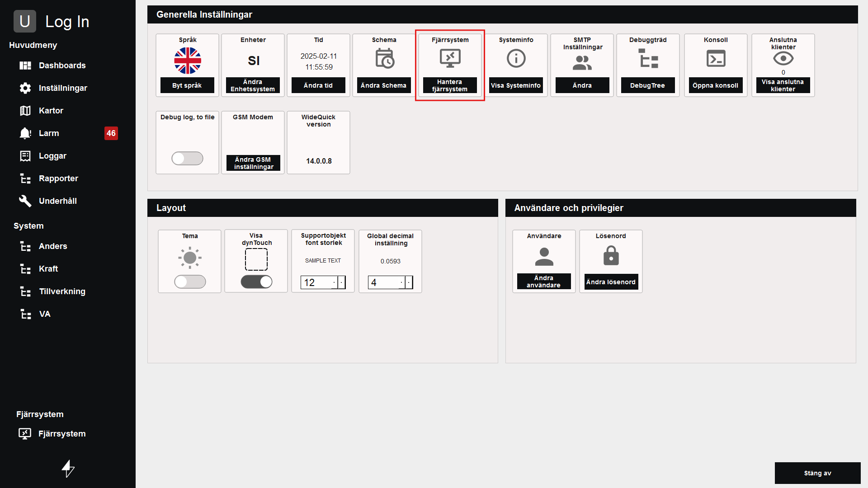This screenshot has width=868, height=488.
Task: Open Larm menu with 46 alerts
Action: coord(49,133)
